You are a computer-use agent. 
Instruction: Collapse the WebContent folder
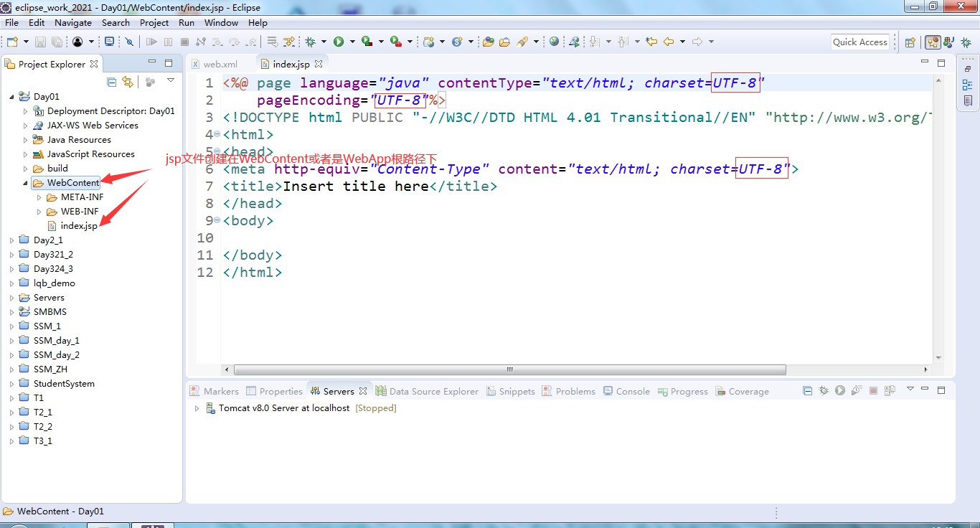tap(26, 183)
